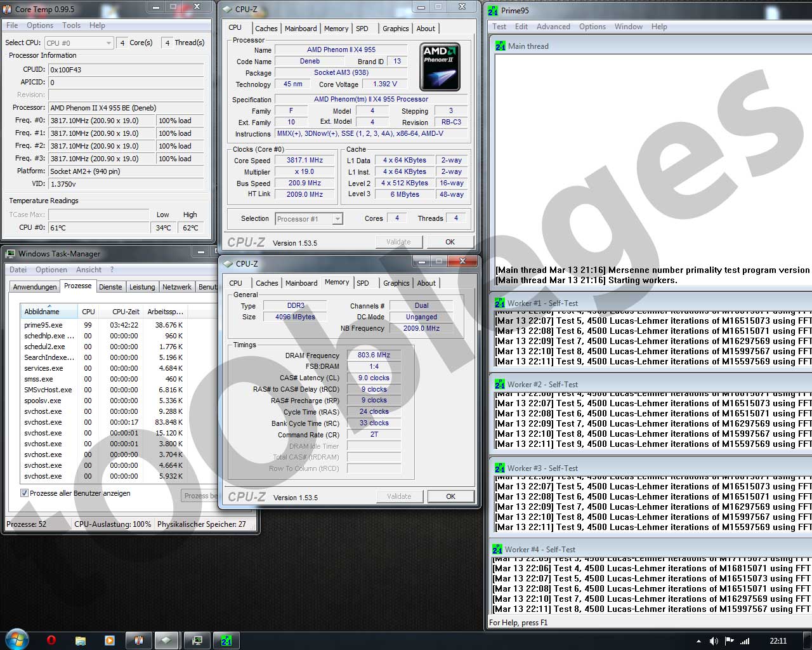Open the Help menu in Core Temp
The height and width of the screenshot is (650, 812).
coord(97,25)
